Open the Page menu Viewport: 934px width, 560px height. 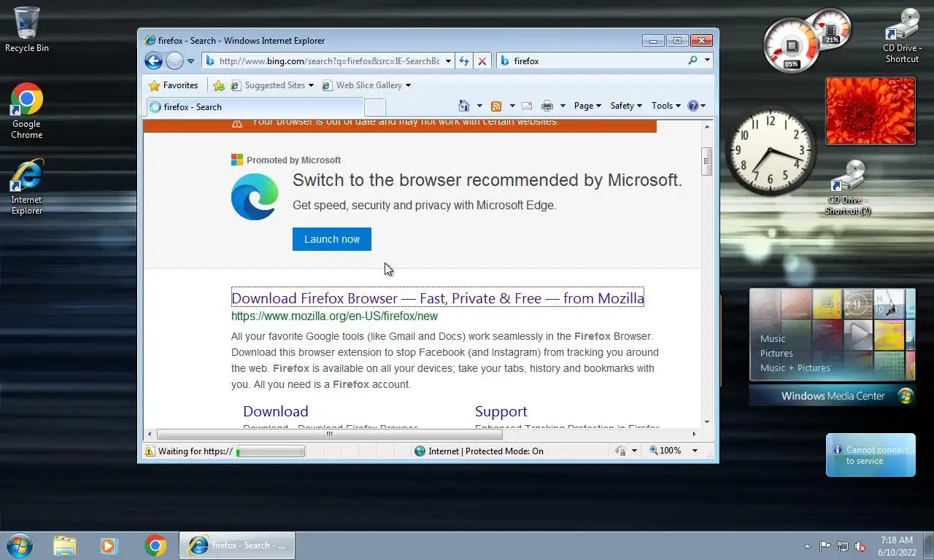(x=587, y=106)
